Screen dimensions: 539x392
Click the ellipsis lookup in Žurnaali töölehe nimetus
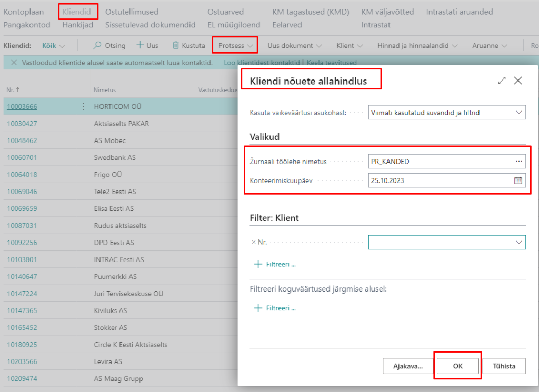(519, 162)
